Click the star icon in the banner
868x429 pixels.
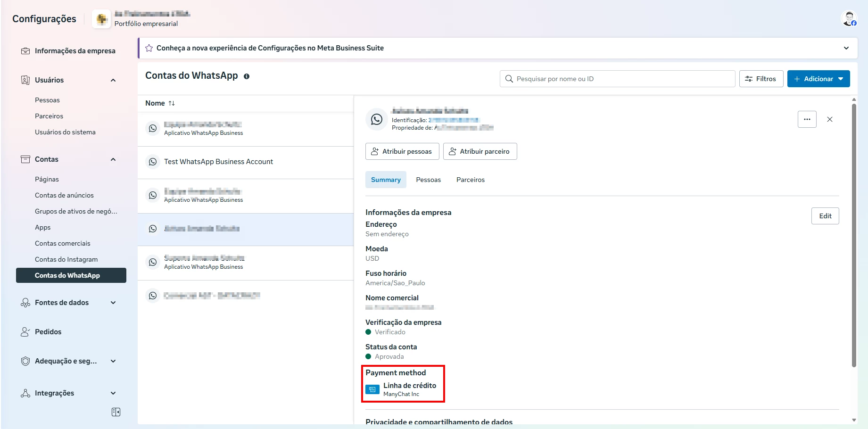coord(149,48)
